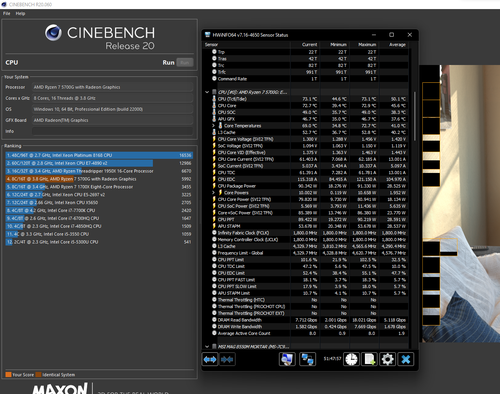The width and height of the screenshot is (500, 394).
Task: Click circle icon beside Command Rate
Action: pyautogui.click(x=214, y=79)
